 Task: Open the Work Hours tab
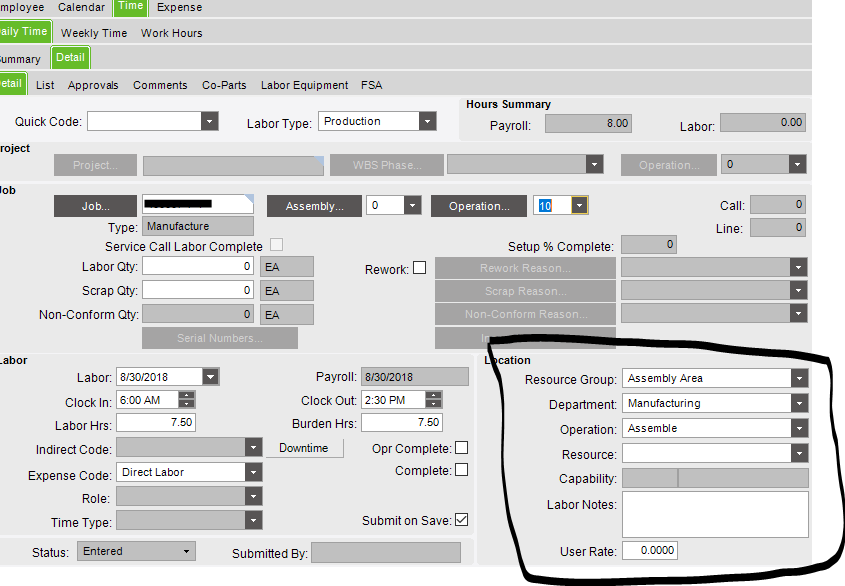[171, 33]
